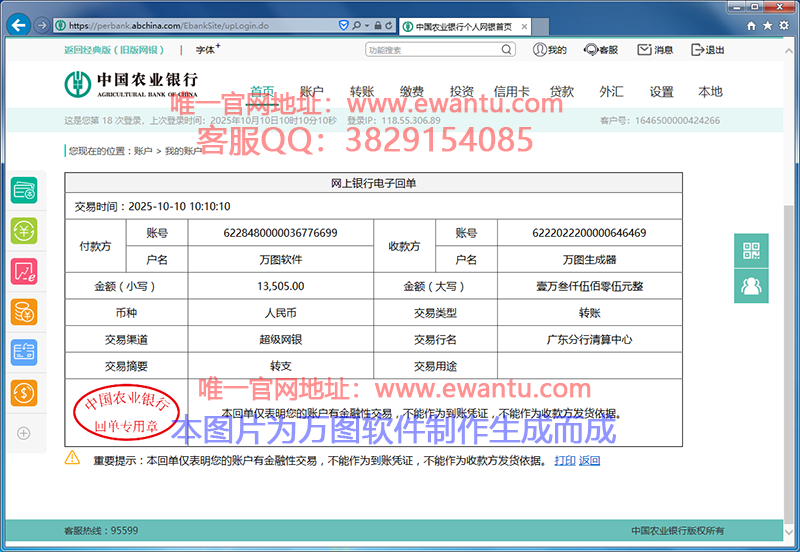Click the orange coin stack sidebar icon
Screen dimensions: 800x552
tap(24, 312)
